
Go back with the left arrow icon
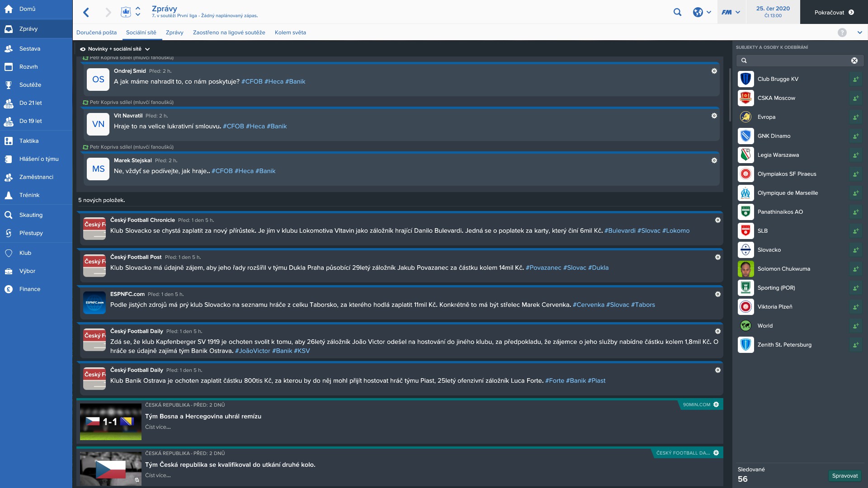coord(86,12)
